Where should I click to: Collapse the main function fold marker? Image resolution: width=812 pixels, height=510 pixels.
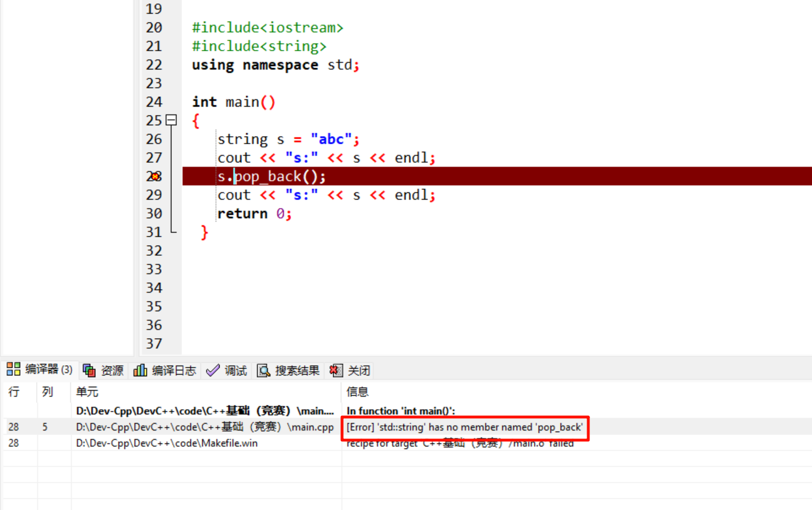click(x=171, y=120)
